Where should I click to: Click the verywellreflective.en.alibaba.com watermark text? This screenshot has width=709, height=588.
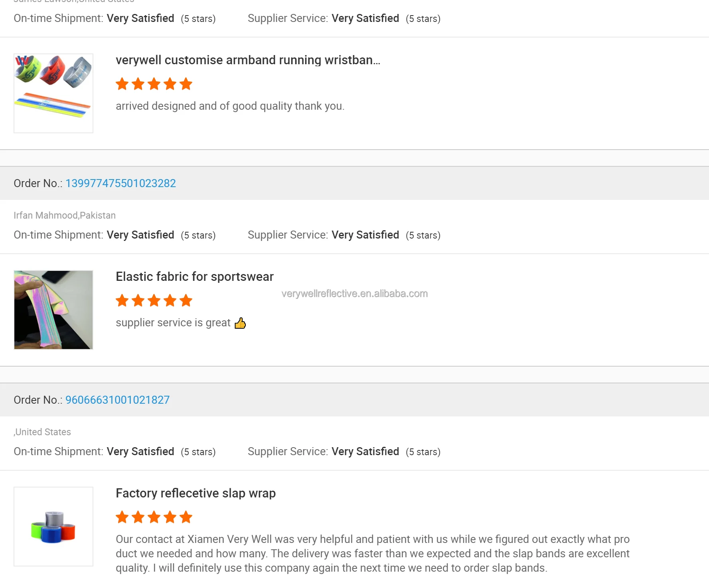354,294
